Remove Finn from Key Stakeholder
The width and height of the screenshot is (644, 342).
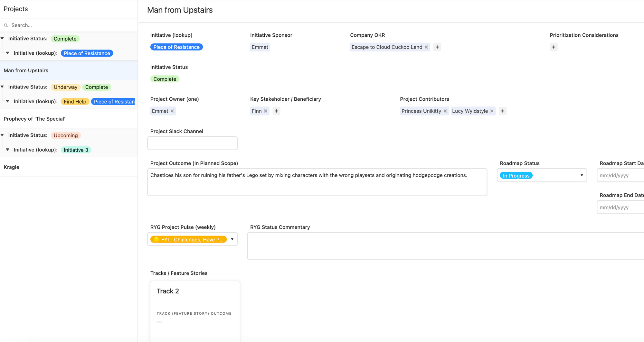pos(266,111)
